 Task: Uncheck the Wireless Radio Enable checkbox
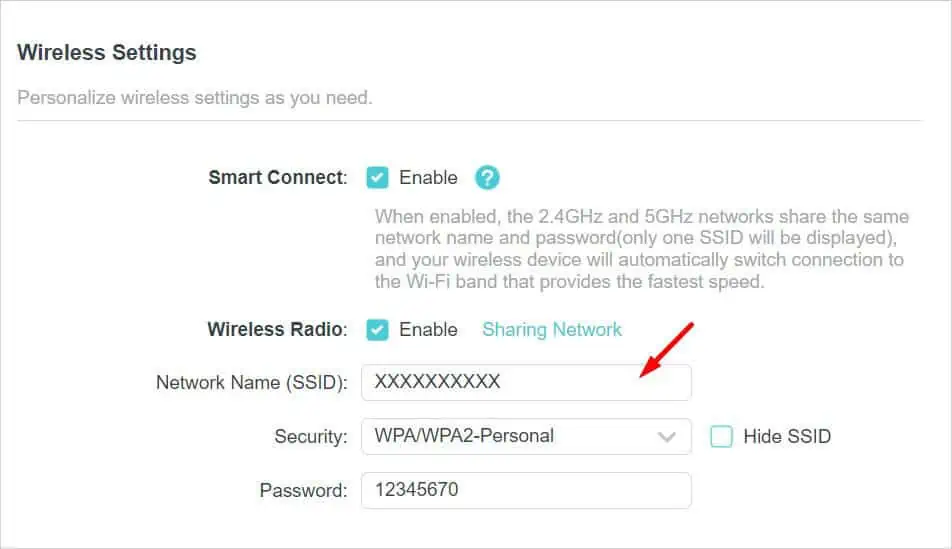point(377,330)
